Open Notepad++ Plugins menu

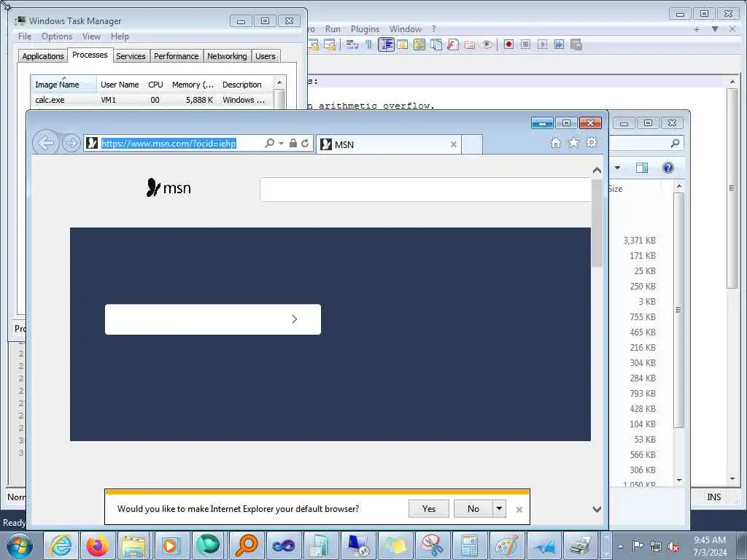click(x=365, y=29)
